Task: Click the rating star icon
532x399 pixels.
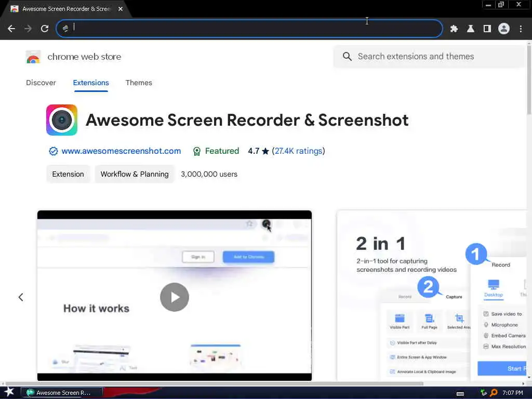Action: click(x=265, y=151)
